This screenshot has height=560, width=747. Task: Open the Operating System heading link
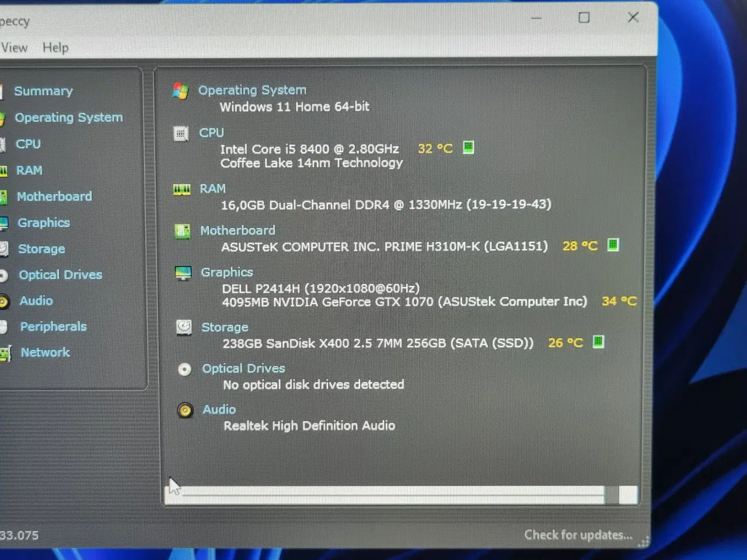pyautogui.click(x=252, y=90)
